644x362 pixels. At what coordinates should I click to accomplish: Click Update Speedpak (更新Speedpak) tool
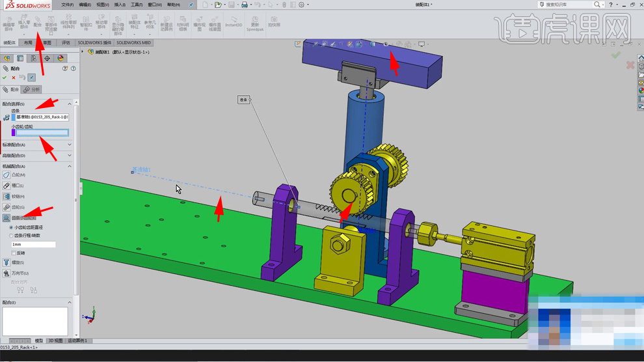tap(255, 24)
